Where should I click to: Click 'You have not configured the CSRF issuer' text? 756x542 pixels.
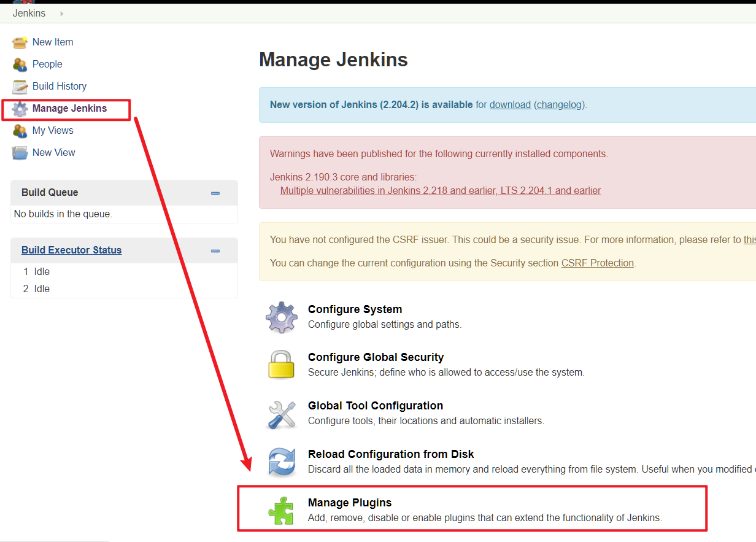pos(512,239)
